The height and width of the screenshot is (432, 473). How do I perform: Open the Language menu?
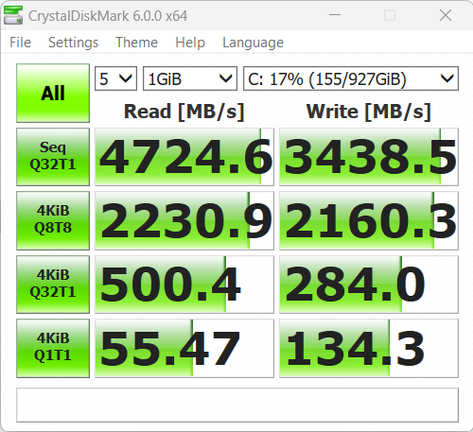(253, 43)
